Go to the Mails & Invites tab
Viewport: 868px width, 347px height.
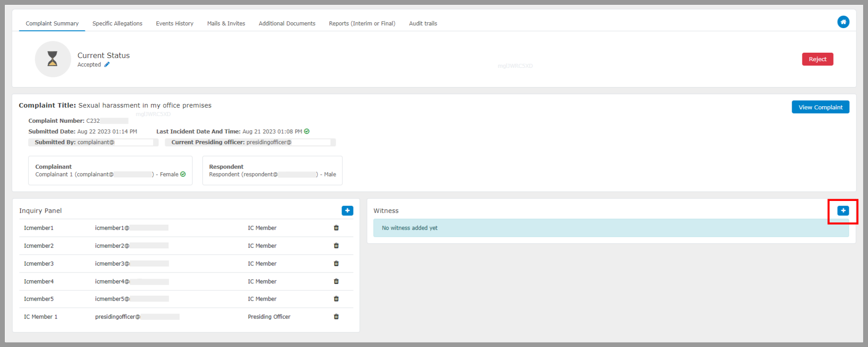point(226,24)
